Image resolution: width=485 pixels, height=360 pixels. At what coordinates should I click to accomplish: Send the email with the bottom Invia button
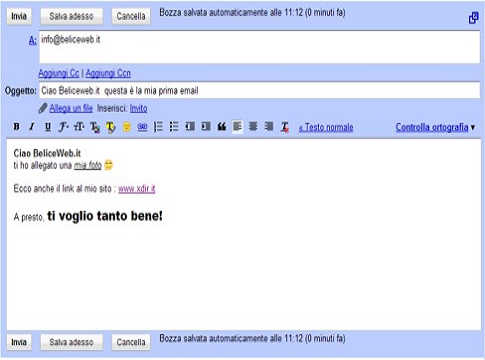[x=19, y=342]
